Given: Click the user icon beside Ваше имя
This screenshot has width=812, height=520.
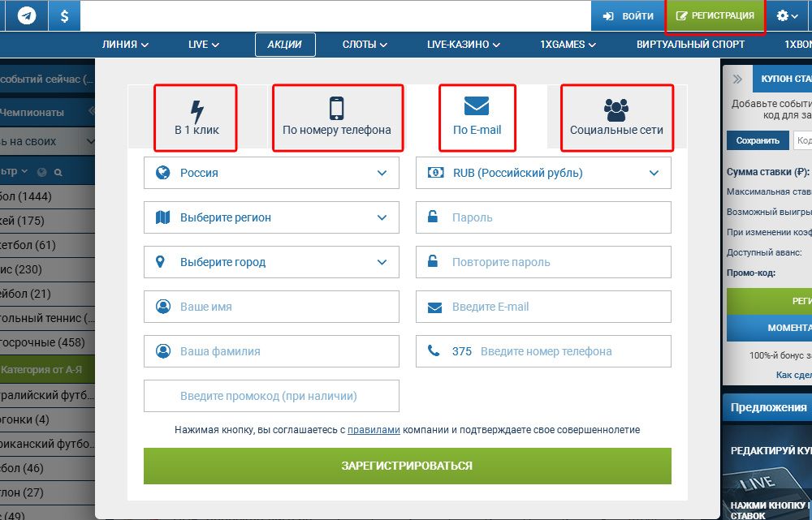Looking at the screenshot, I should (x=163, y=307).
